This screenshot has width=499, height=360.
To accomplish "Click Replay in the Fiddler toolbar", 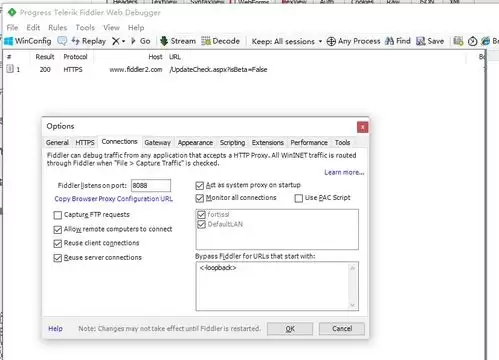I will pyautogui.click(x=89, y=41).
